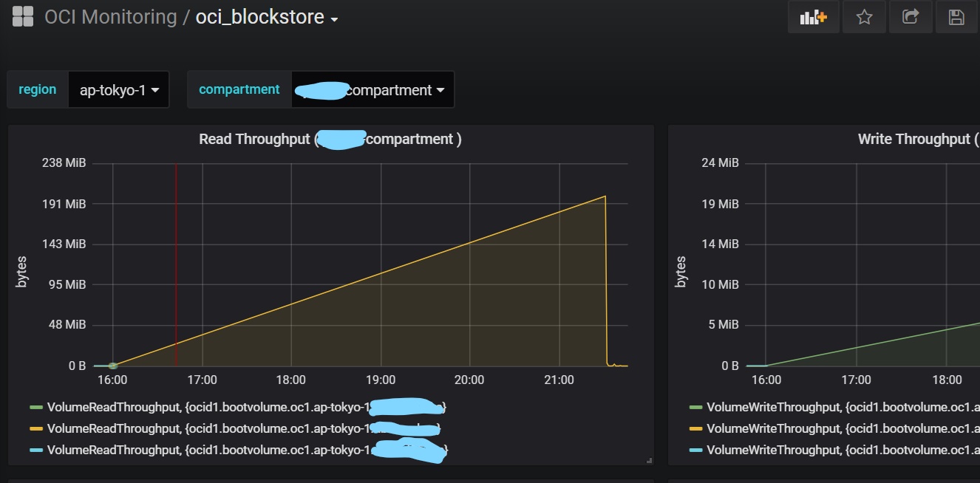Click the 19 MiB label on Write chart
The image size is (980, 483).
tap(721, 204)
